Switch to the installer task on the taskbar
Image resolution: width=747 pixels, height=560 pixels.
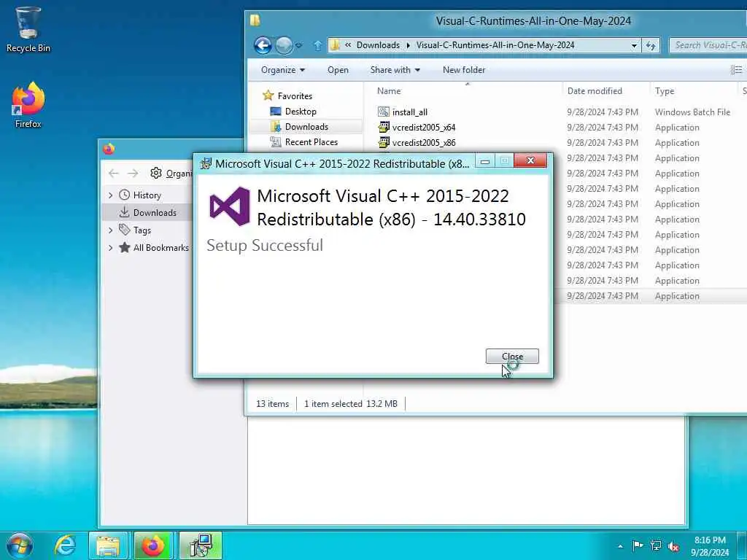coord(200,545)
